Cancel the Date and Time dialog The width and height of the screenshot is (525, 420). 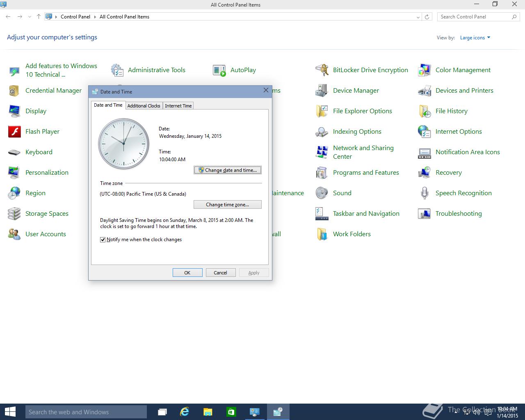(x=220, y=273)
